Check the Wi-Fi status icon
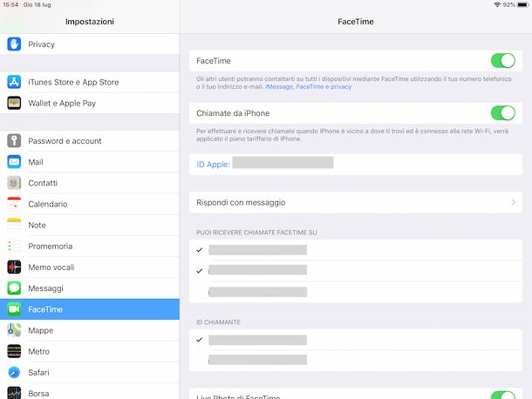532x399 pixels. click(x=497, y=4)
